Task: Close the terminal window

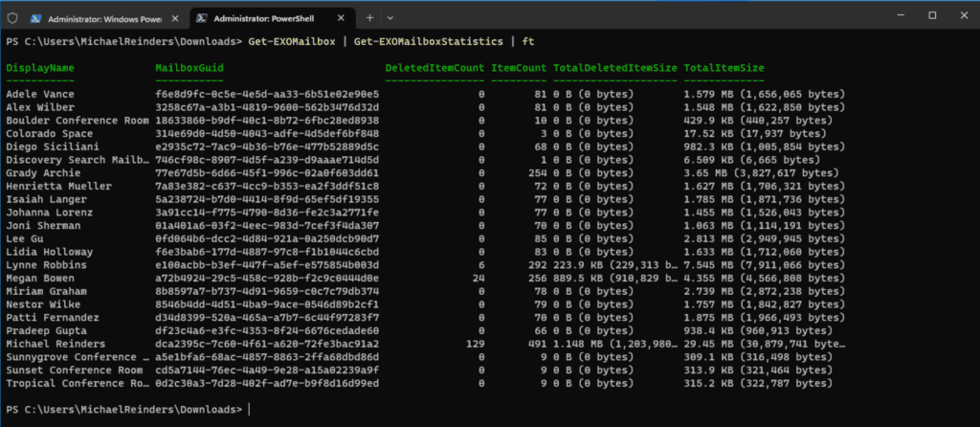Action: pyautogui.click(x=962, y=15)
